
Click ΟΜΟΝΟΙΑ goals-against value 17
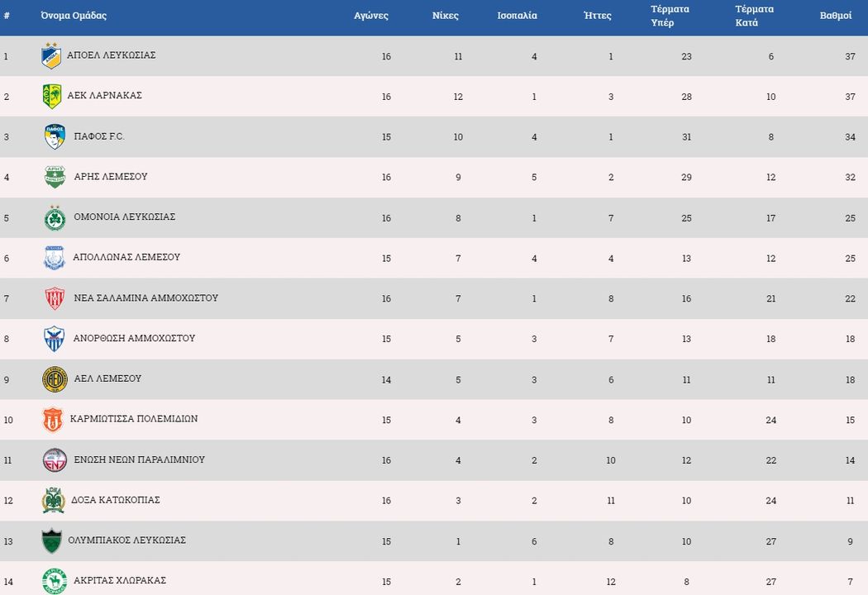pos(770,218)
